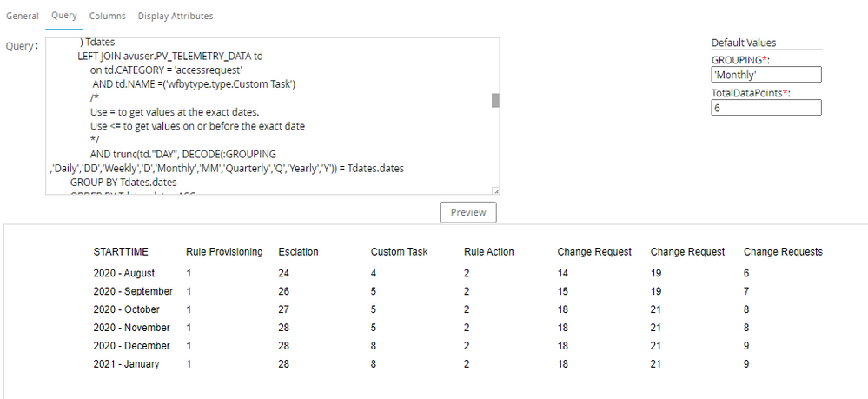Click the Custom Task column header
Viewport: 868px width, 399px height.
coord(399,252)
